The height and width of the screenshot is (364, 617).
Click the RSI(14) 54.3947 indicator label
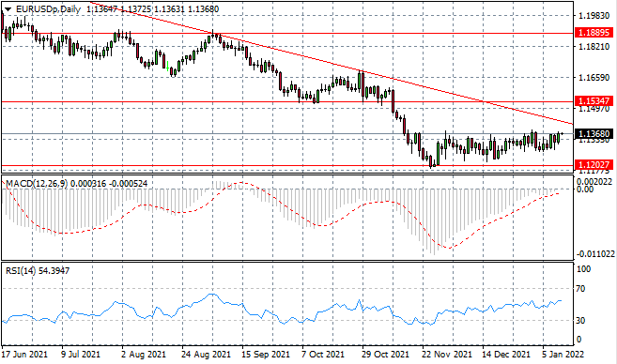click(38, 271)
